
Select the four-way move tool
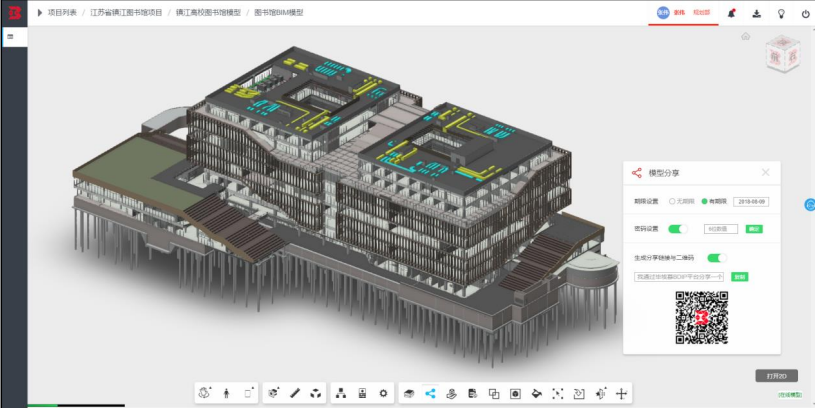point(621,393)
